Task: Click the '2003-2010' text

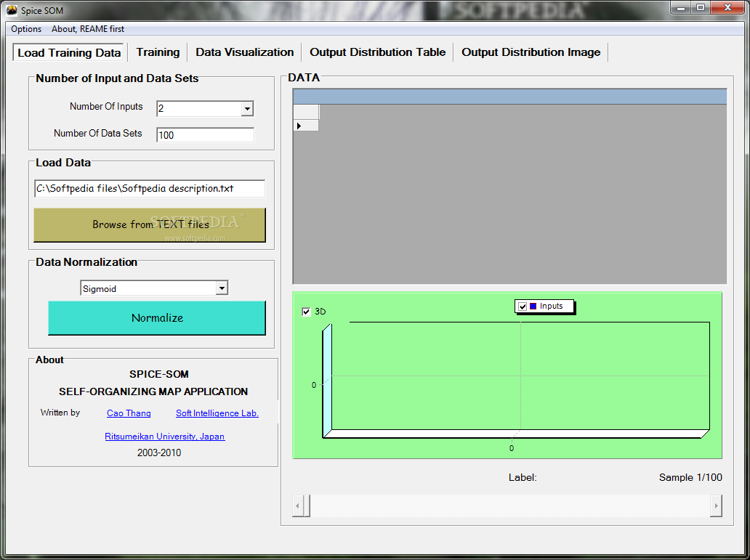Action: pos(159,453)
